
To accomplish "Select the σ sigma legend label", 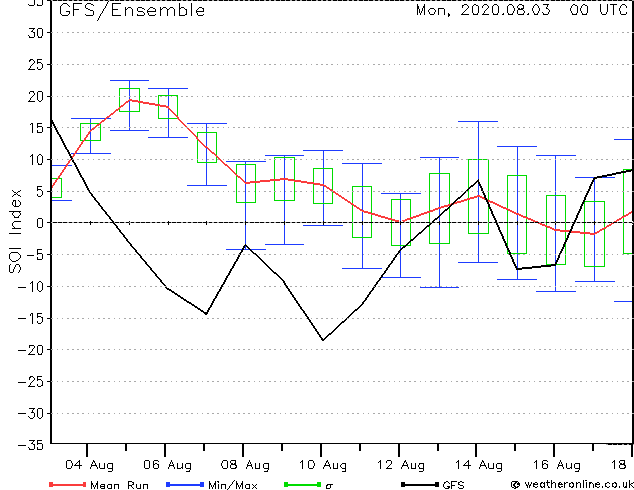I will [329, 486].
